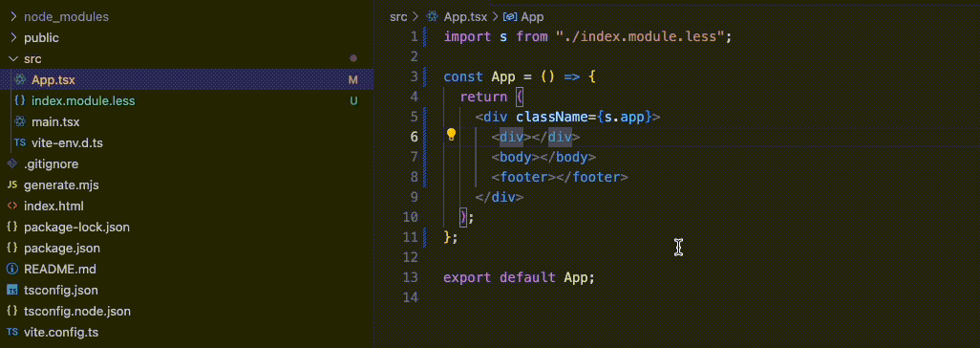Viewport: 980px width, 348px height.
Task: Click the opening footer tag in code
Action: pyautogui.click(x=523, y=177)
